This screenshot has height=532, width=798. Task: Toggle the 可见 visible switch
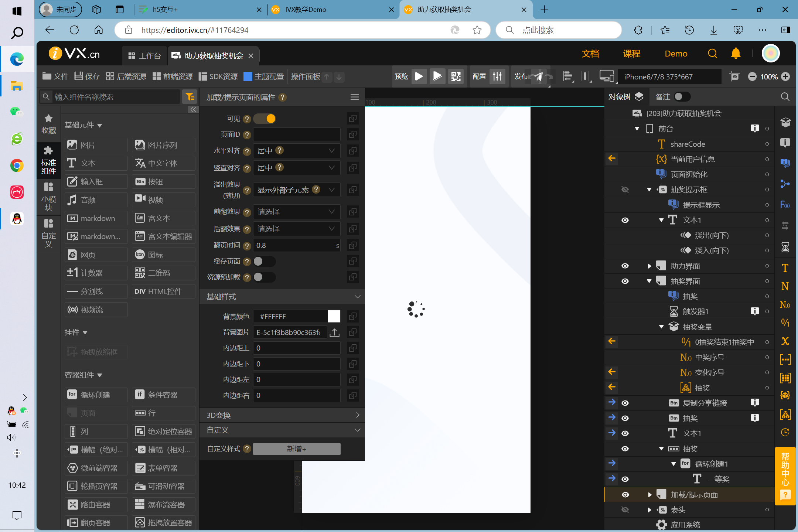[265, 119]
